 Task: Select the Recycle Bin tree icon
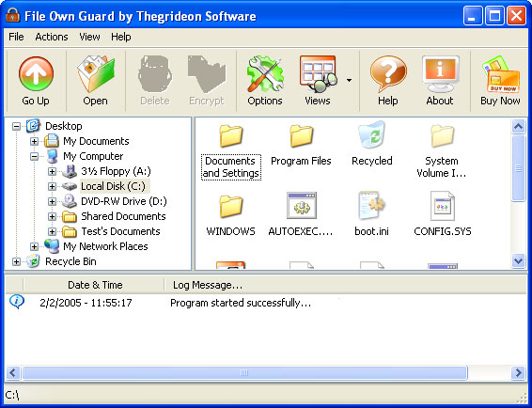(x=34, y=261)
